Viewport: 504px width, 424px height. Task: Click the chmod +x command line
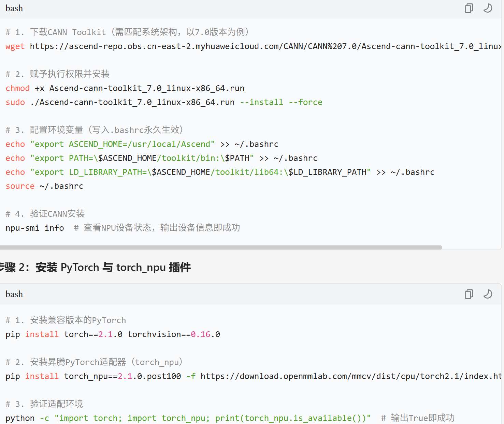pyautogui.click(x=125, y=88)
